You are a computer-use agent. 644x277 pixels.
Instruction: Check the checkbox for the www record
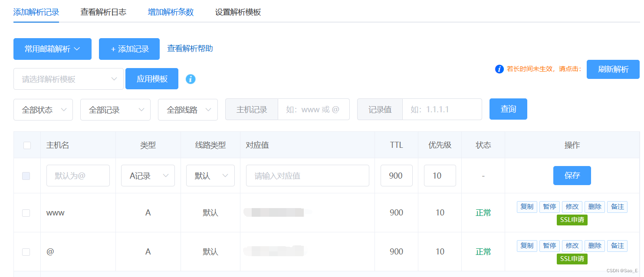pos(27,212)
